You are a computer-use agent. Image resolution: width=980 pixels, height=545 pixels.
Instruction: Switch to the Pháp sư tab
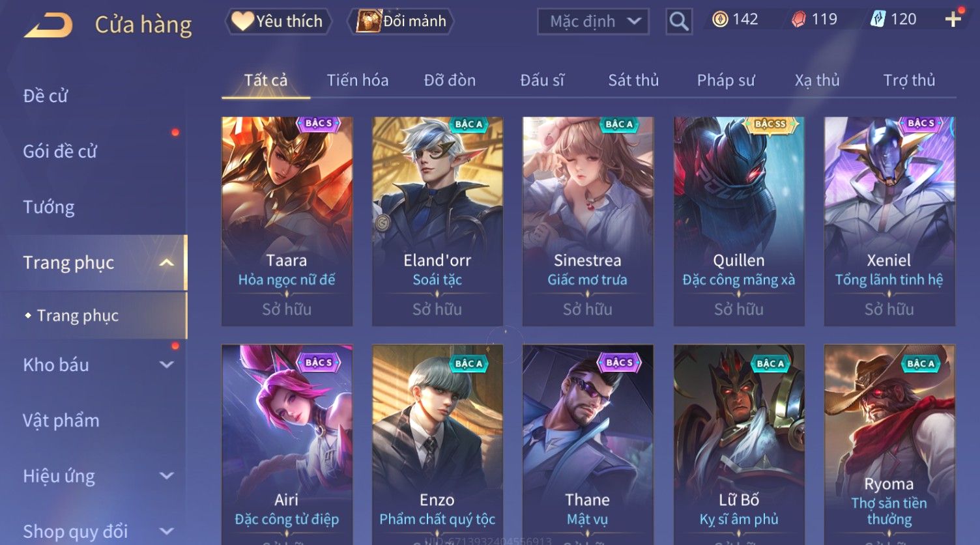tap(726, 80)
